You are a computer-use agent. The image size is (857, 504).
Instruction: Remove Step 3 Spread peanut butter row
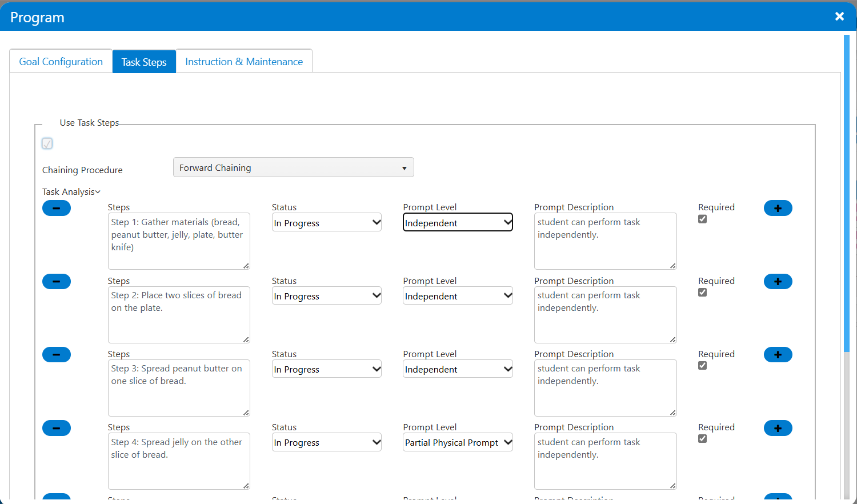click(x=57, y=354)
